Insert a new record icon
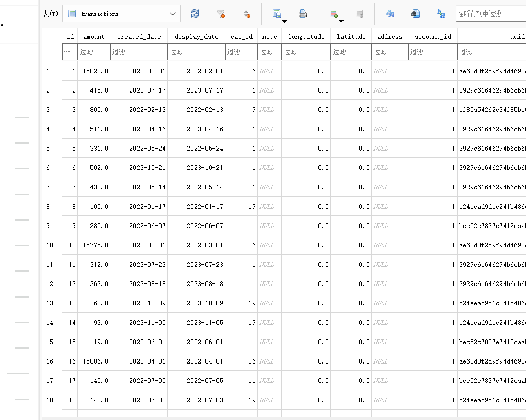The image size is (526, 420). (334, 14)
